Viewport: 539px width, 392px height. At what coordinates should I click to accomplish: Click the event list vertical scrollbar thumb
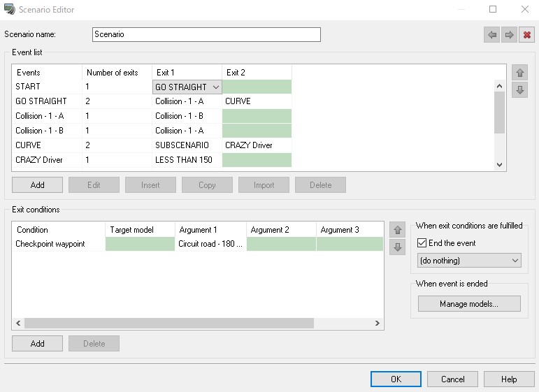point(499,112)
